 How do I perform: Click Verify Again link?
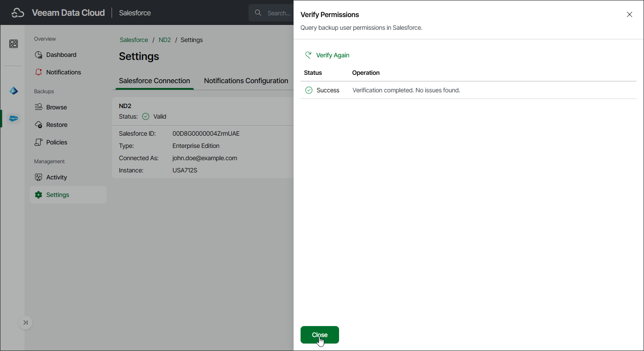332,55
